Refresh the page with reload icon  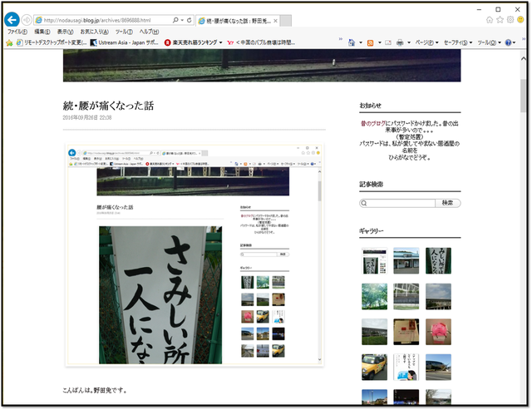tap(190, 20)
